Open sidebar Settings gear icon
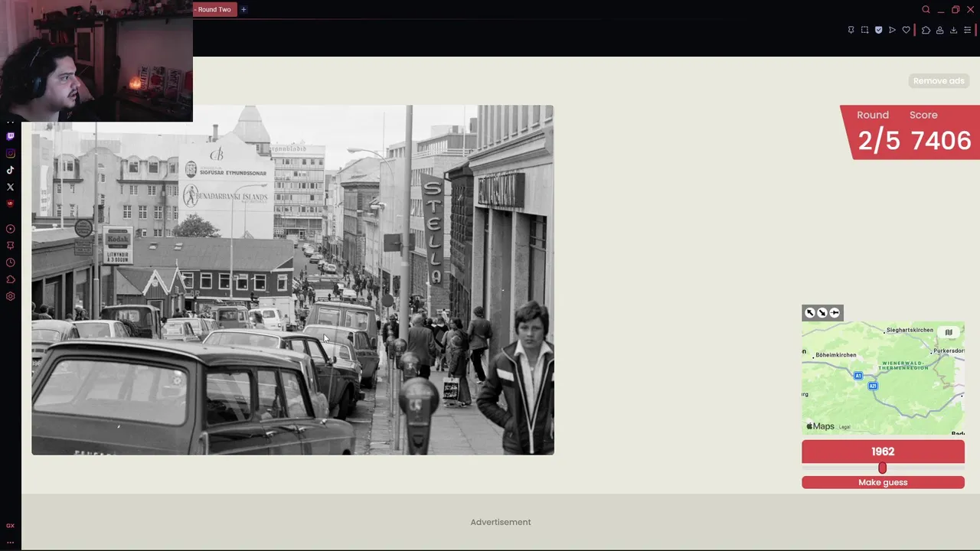The height and width of the screenshot is (551, 980). point(10,296)
